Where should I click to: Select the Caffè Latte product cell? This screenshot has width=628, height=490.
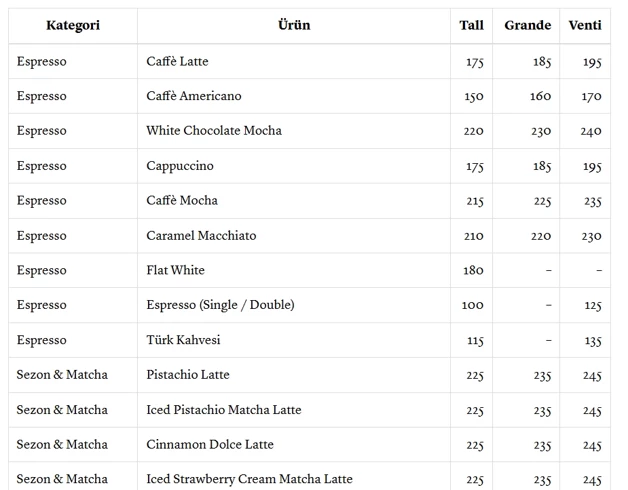point(177,62)
